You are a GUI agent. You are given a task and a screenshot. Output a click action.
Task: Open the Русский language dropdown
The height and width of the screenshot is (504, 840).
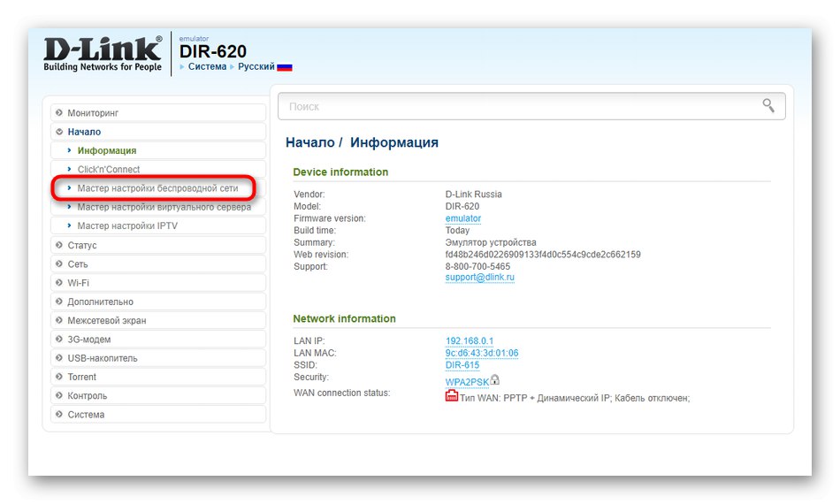(256, 66)
